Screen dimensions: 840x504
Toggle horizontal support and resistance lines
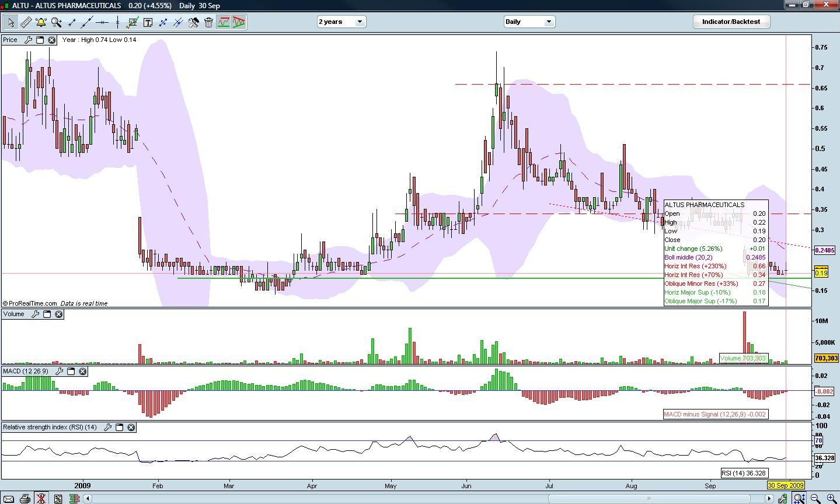224,22
